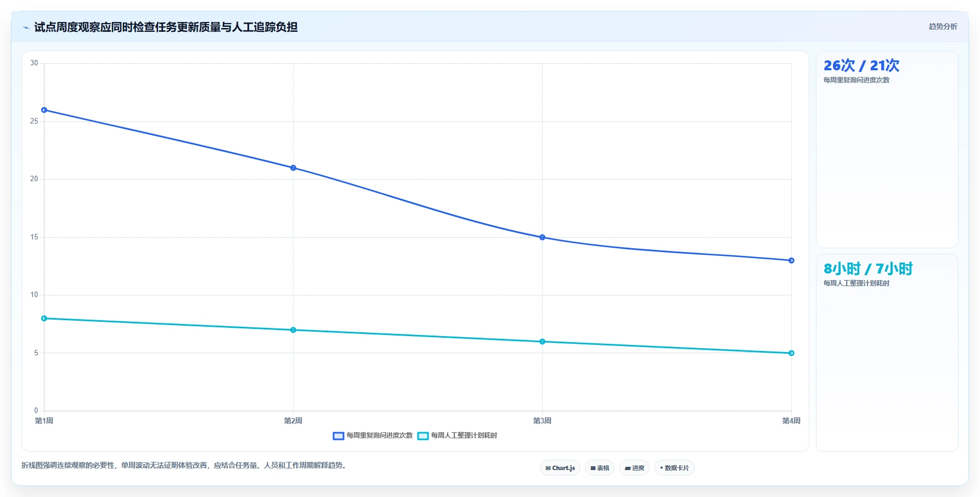The width and height of the screenshot is (980, 497).
Task: Click the cyan data point at 第2周
Action: [293, 330]
